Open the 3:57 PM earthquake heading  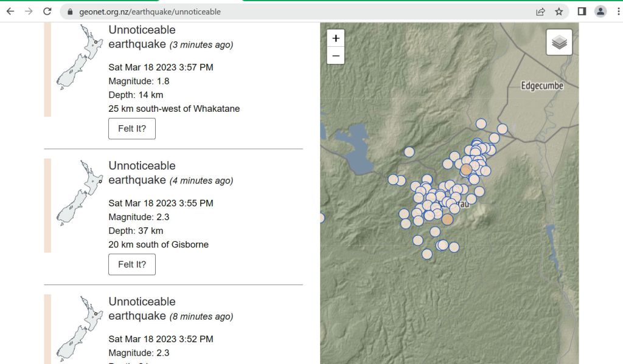pyautogui.click(x=142, y=37)
